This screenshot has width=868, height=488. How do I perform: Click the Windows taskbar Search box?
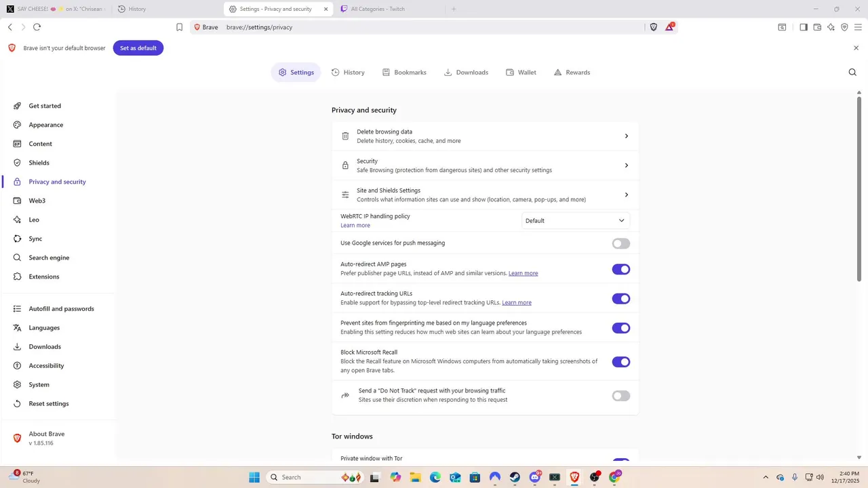tap(315, 477)
